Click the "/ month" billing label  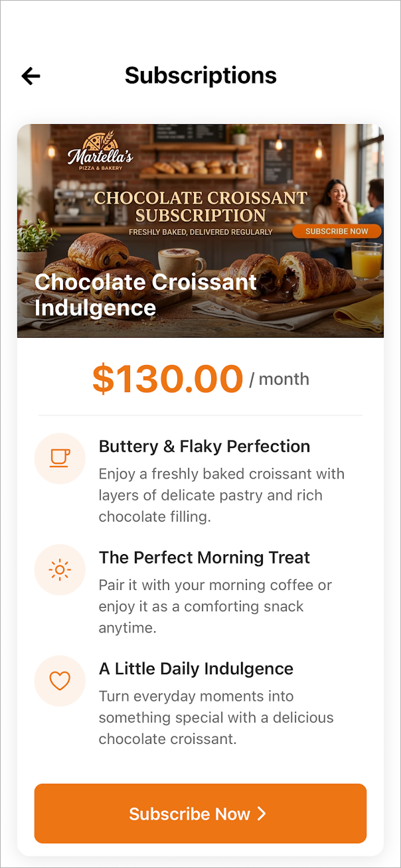pyautogui.click(x=280, y=380)
